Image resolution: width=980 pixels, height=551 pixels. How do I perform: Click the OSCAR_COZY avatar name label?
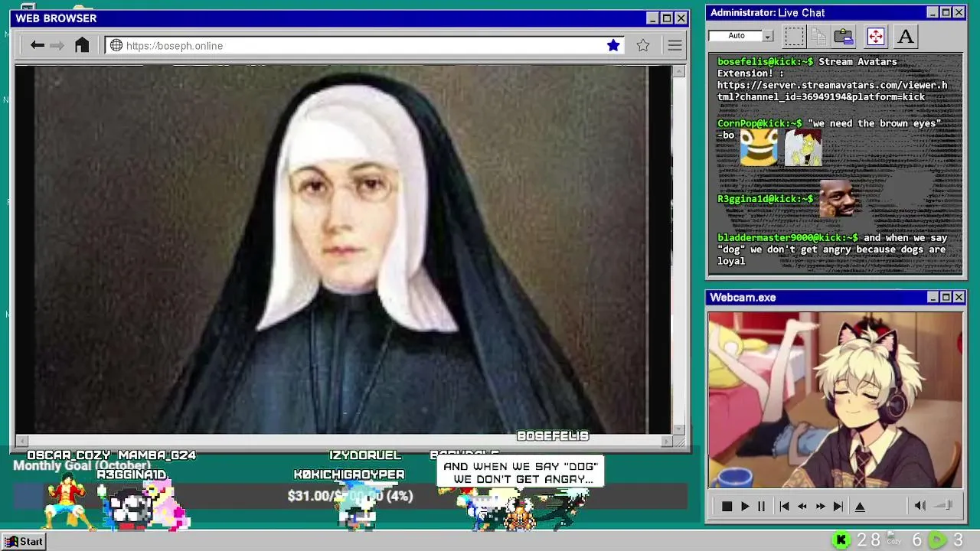coord(68,455)
